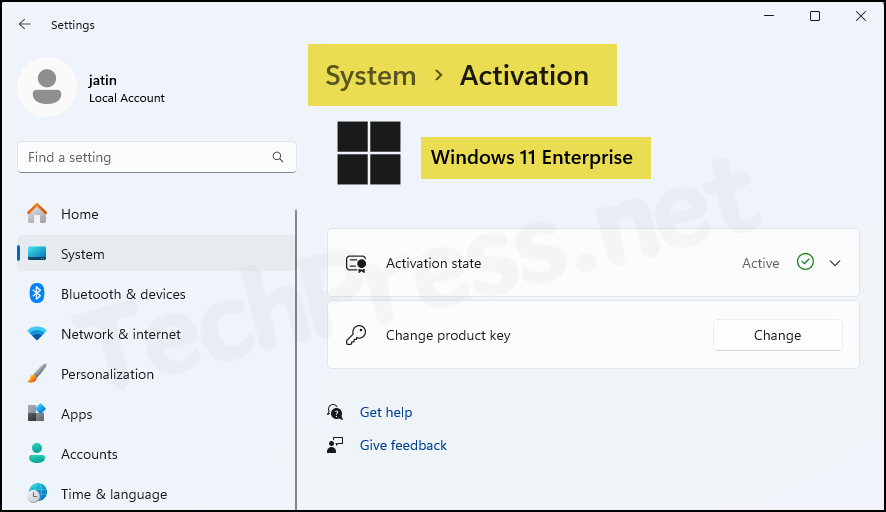The width and height of the screenshot is (886, 512).
Task: Focus the Find a setting field
Action: [x=157, y=157]
